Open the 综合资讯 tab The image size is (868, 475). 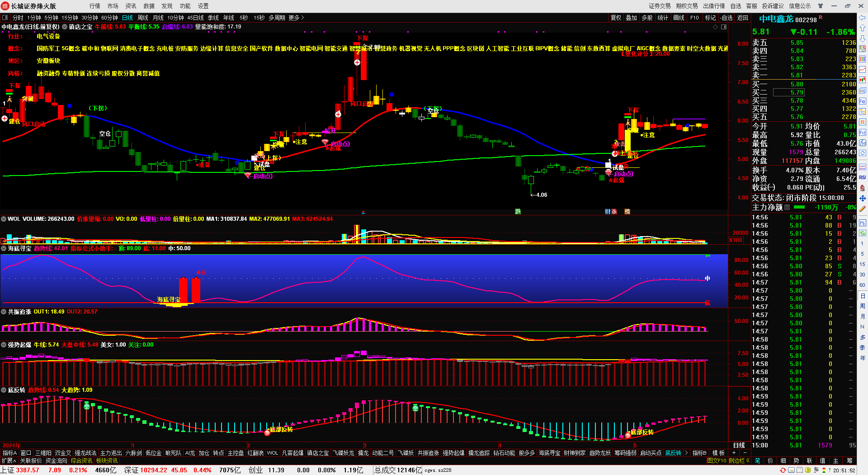[x=81, y=461]
